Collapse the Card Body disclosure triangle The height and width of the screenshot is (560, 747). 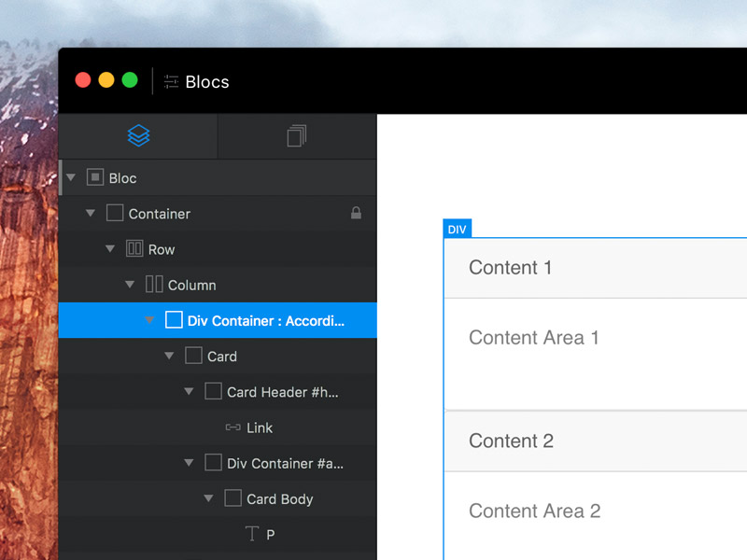(208, 498)
